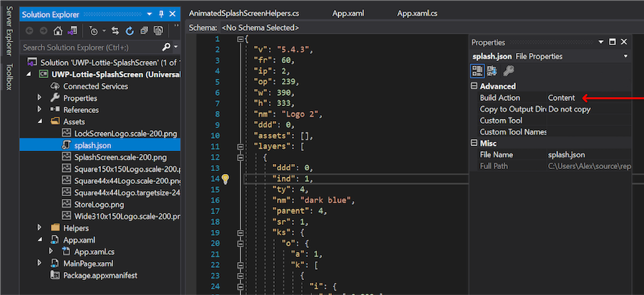Toggle the Show All Files icon
This screenshot has width=644, height=295.
click(x=158, y=31)
